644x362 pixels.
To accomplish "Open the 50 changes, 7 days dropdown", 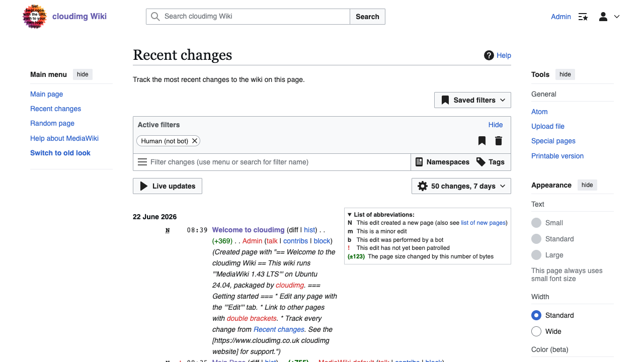I will 461,186.
